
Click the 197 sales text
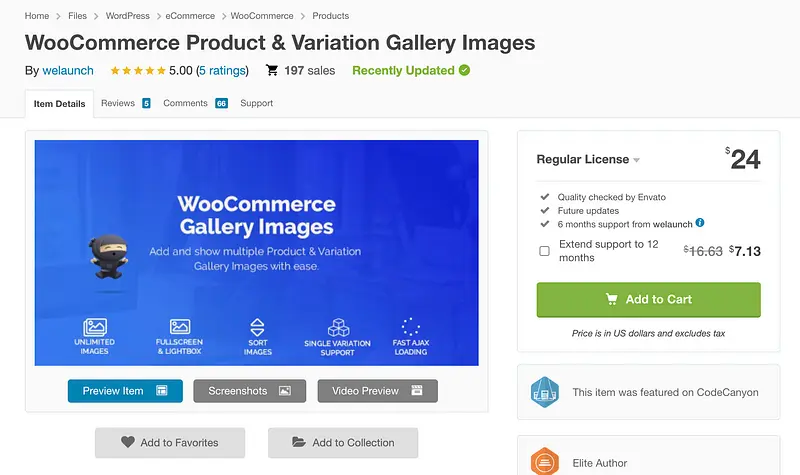point(310,70)
